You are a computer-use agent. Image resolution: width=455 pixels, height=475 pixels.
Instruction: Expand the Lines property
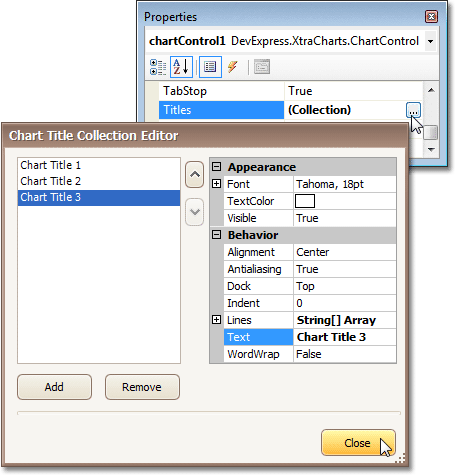click(x=216, y=320)
